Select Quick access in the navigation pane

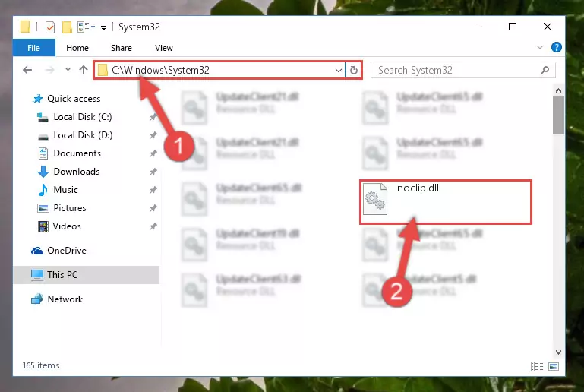pos(74,99)
